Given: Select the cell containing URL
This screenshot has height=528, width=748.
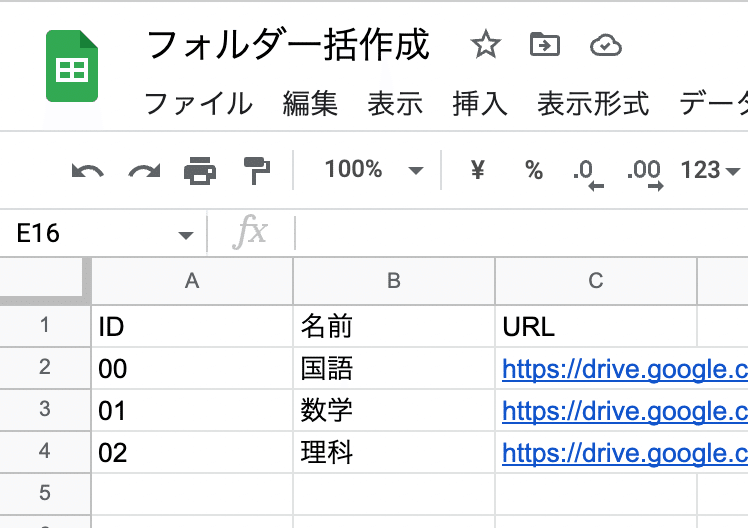Looking at the screenshot, I should [596, 326].
